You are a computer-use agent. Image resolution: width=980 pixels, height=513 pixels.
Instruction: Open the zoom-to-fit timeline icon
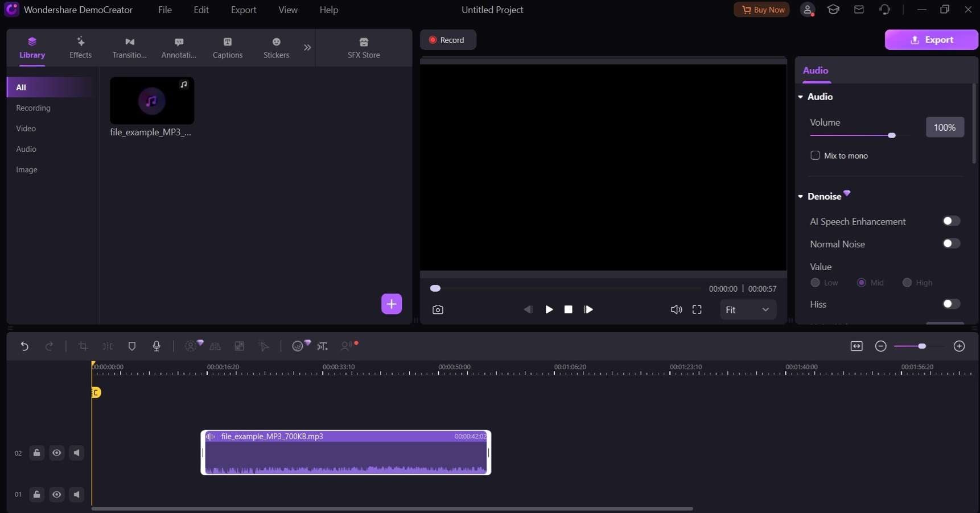pos(857,346)
